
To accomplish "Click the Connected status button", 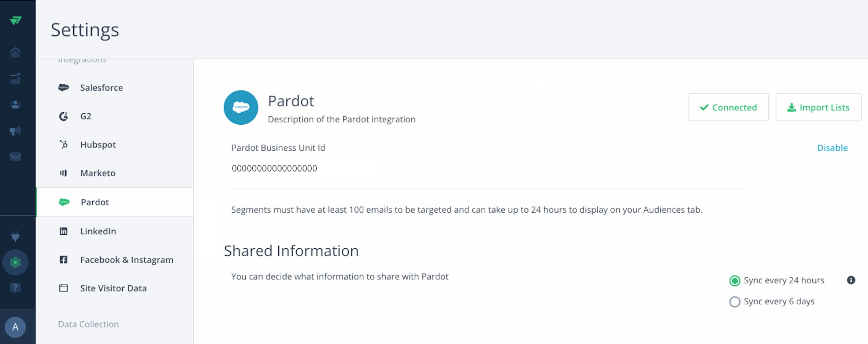I will tap(728, 107).
